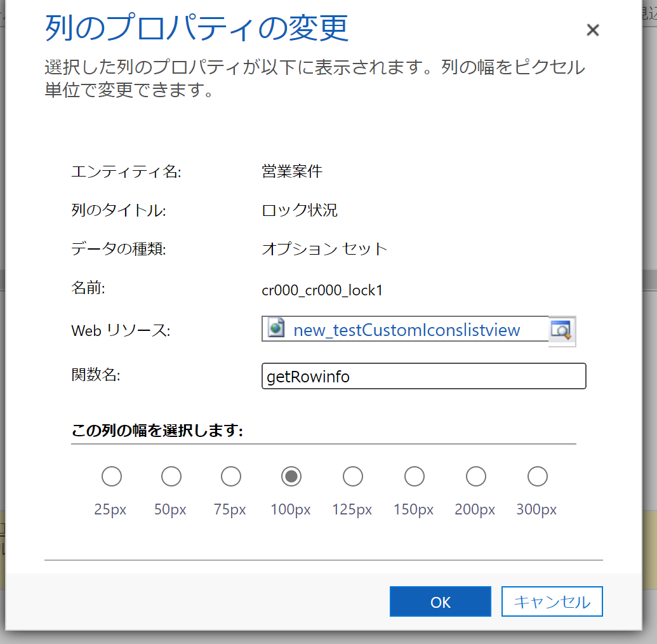This screenshot has width=657, height=644.
Task: Click the データの種類: label
Action: (x=119, y=249)
